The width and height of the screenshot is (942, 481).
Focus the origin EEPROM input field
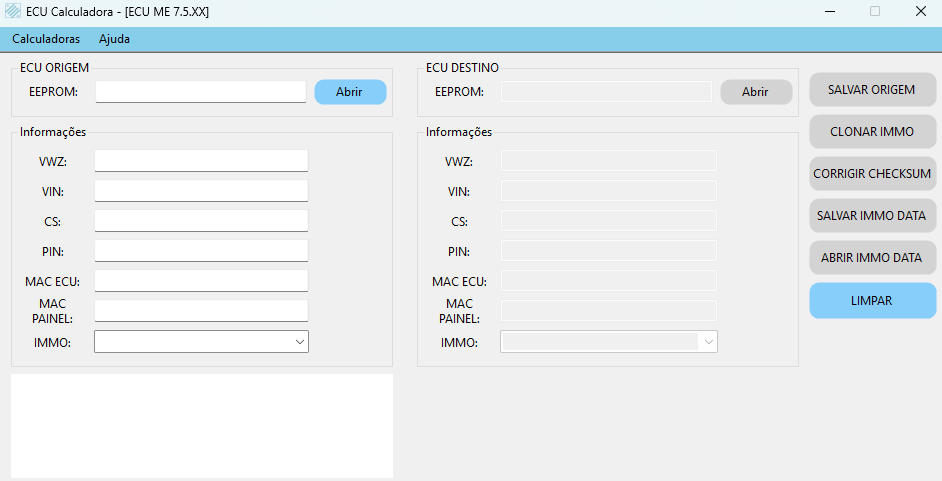coord(200,92)
